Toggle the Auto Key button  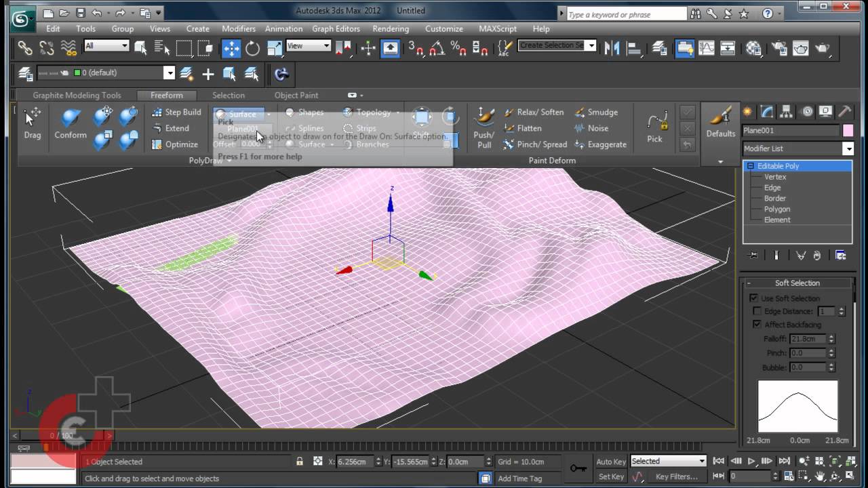pos(611,462)
